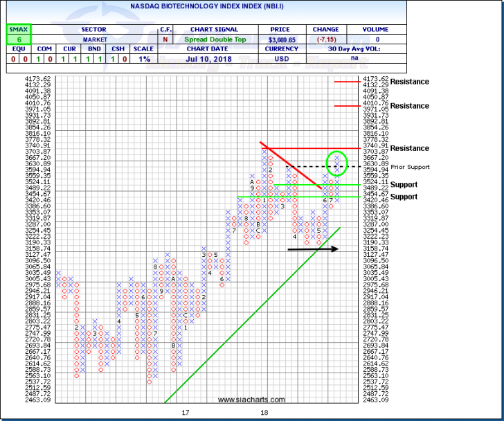This screenshot has width=504, height=421.
Task: Click the year 17 label on x-axis
Action: point(186,412)
